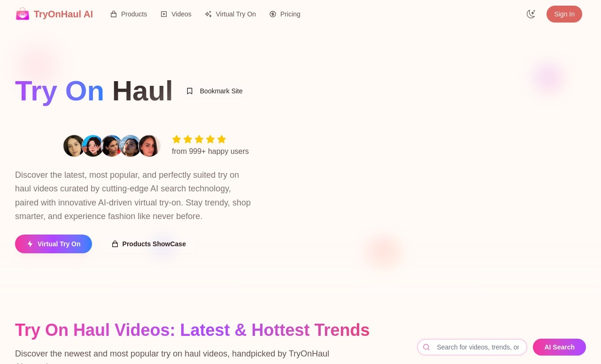Click the sparkle icon beside Virtual Try On nav
Image resolution: width=601 pixels, height=364 pixels.
click(208, 14)
